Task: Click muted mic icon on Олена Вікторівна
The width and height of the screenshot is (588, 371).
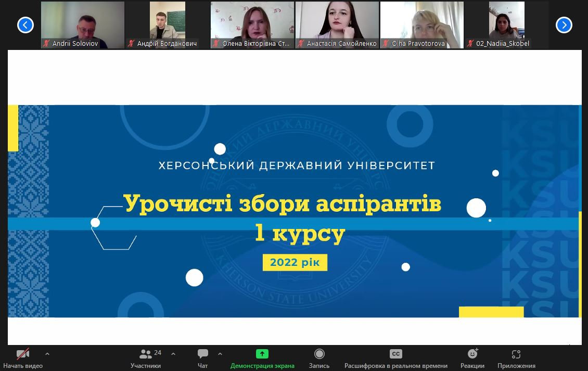Action: click(216, 44)
